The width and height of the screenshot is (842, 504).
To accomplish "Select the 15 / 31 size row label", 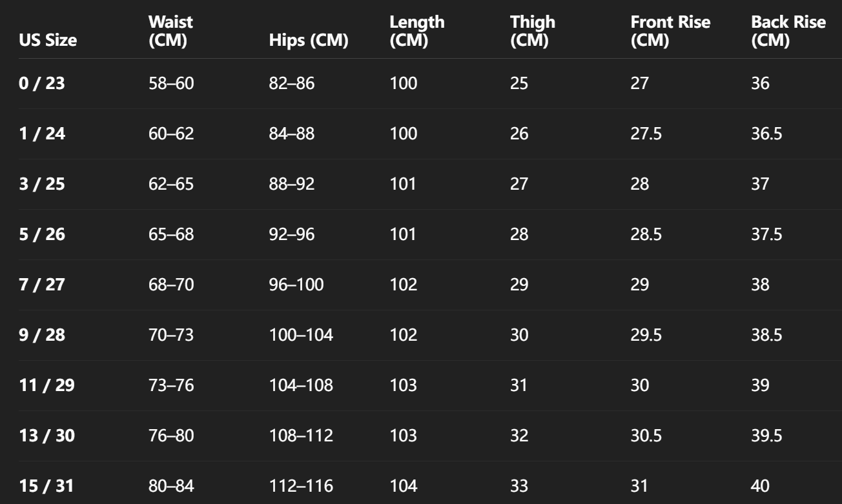I will click(x=46, y=486).
